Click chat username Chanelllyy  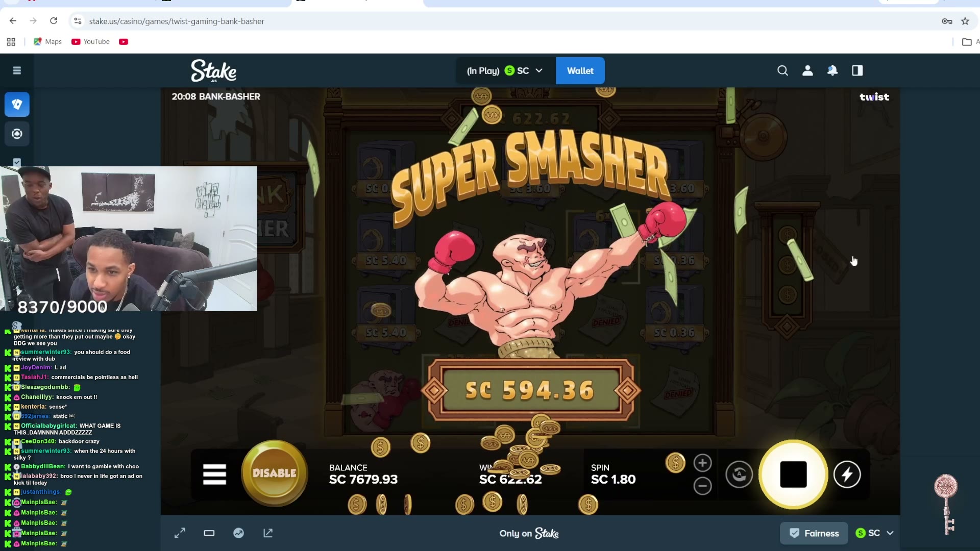[x=37, y=397]
